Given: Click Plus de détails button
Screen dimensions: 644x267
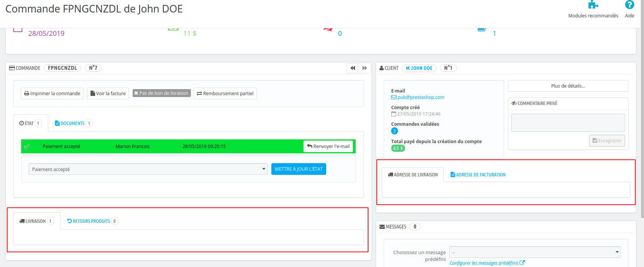Looking at the screenshot, I should [x=568, y=86].
